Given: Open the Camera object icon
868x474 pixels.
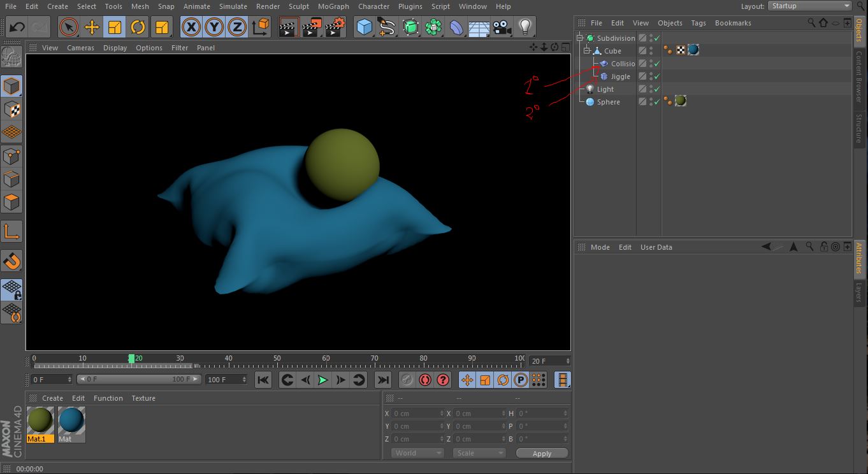Looking at the screenshot, I should click(x=502, y=27).
